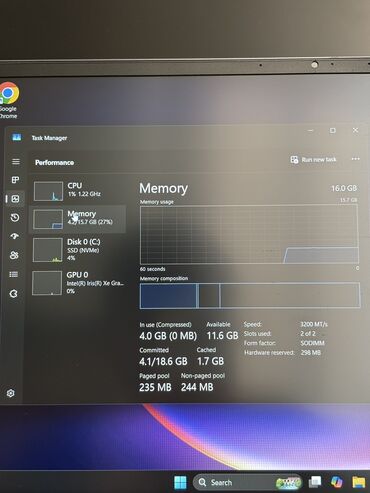Open the Processes page icon in sidebar
370x493 pixels.
pos(15,180)
